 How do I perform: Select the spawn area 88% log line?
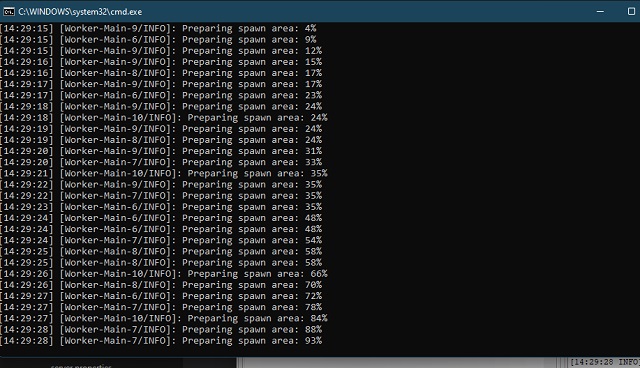coord(161,330)
